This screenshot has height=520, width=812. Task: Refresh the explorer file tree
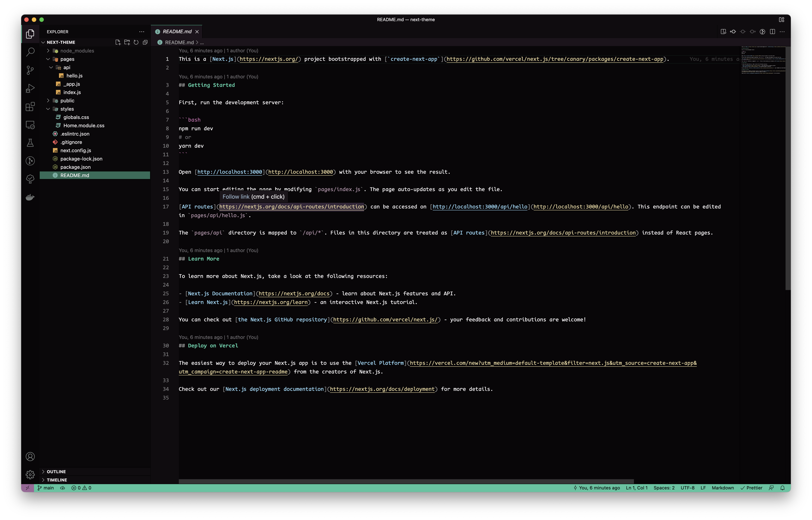click(136, 42)
